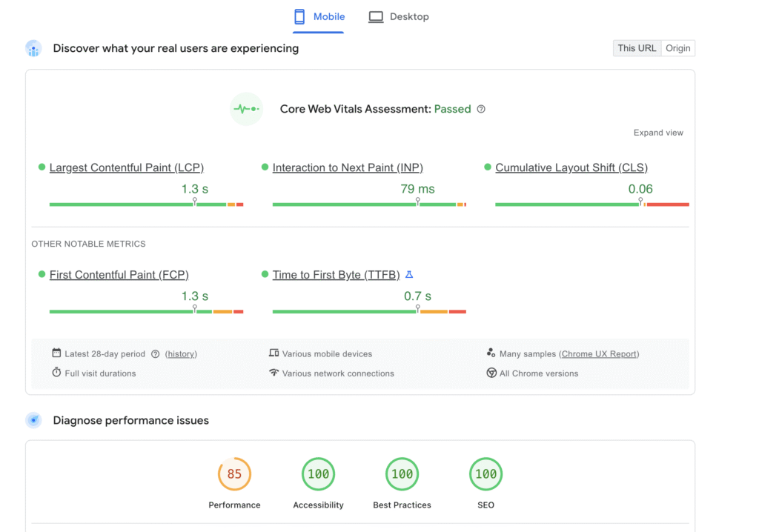Click the Passed assessment status text

pos(452,109)
